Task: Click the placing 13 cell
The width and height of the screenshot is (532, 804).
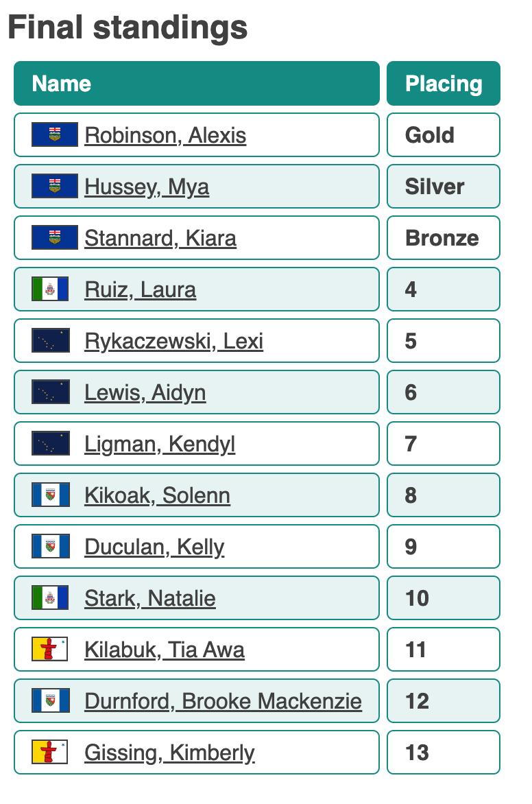Action: tap(444, 753)
